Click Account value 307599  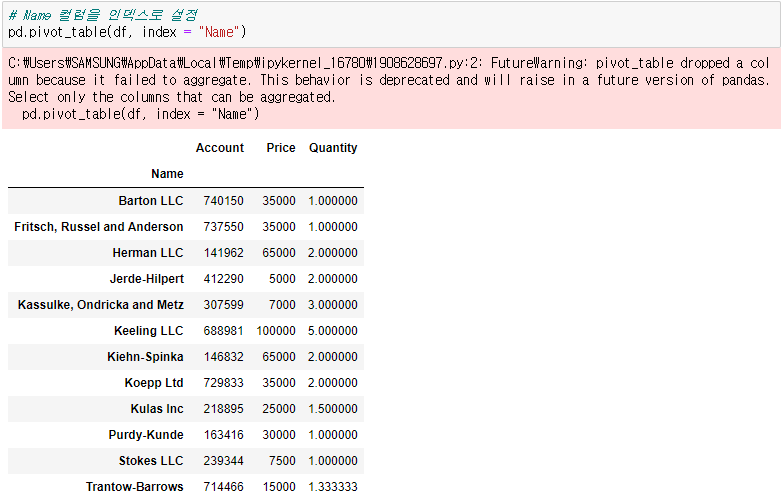pyautogui.click(x=223, y=305)
